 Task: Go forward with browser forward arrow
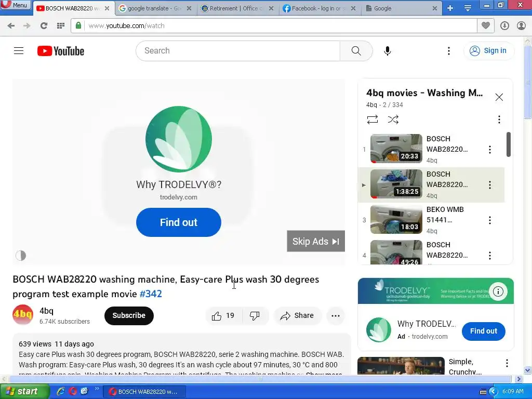pos(27,25)
